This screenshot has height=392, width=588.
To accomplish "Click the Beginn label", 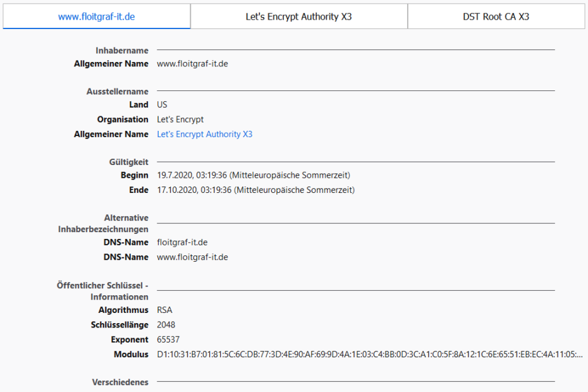I will tap(134, 175).
